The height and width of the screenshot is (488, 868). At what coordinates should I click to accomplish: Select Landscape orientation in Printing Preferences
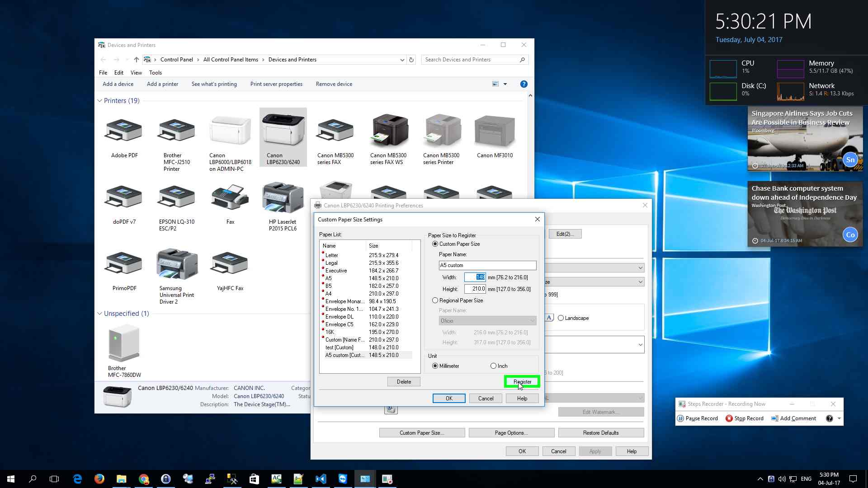[x=561, y=318]
